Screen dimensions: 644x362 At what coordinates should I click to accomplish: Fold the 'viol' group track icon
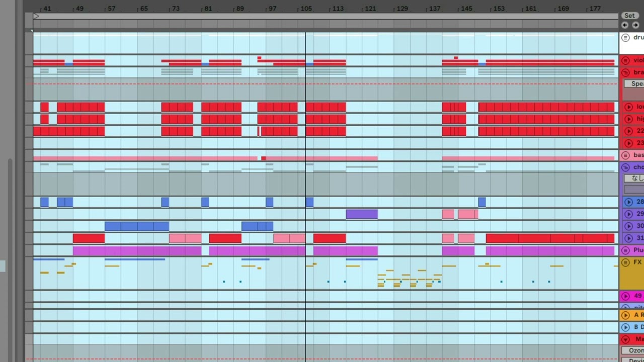(625, 60)
